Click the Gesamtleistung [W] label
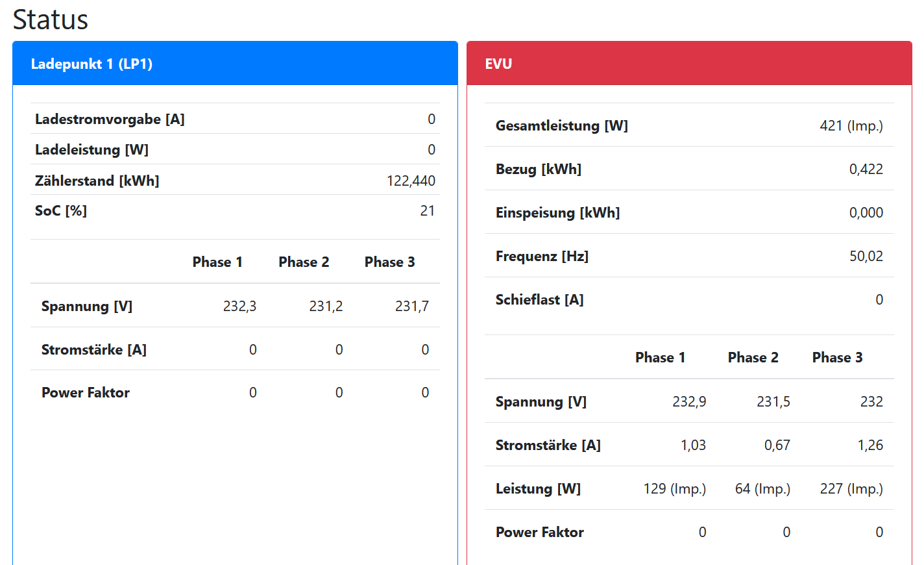 [x=561, y=125]
